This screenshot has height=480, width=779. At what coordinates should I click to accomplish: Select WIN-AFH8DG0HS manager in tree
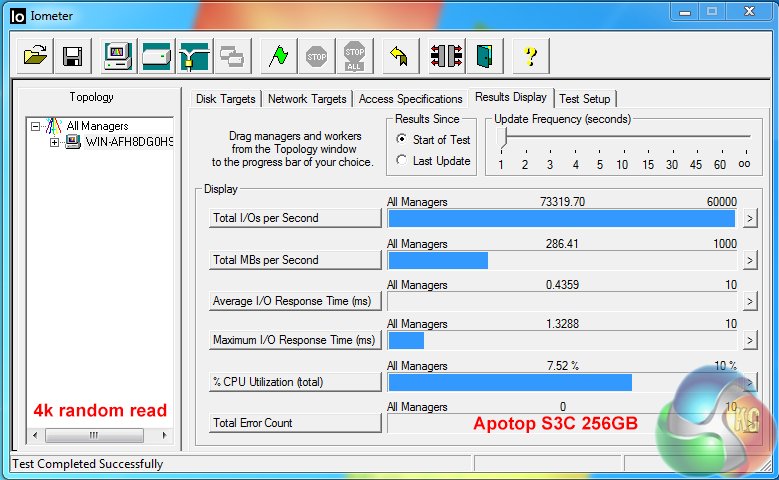129,142
